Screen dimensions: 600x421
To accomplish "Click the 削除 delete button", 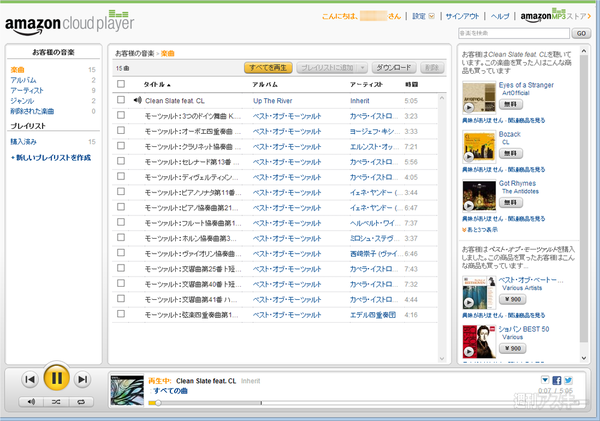I will [x=432, y=68].
